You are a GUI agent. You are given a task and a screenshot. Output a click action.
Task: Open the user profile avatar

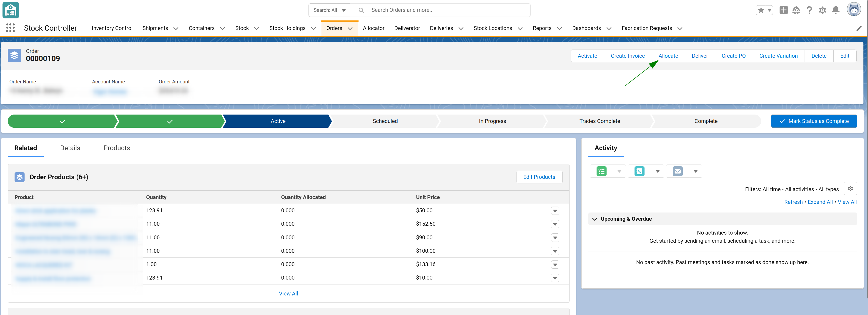[854, 10]
